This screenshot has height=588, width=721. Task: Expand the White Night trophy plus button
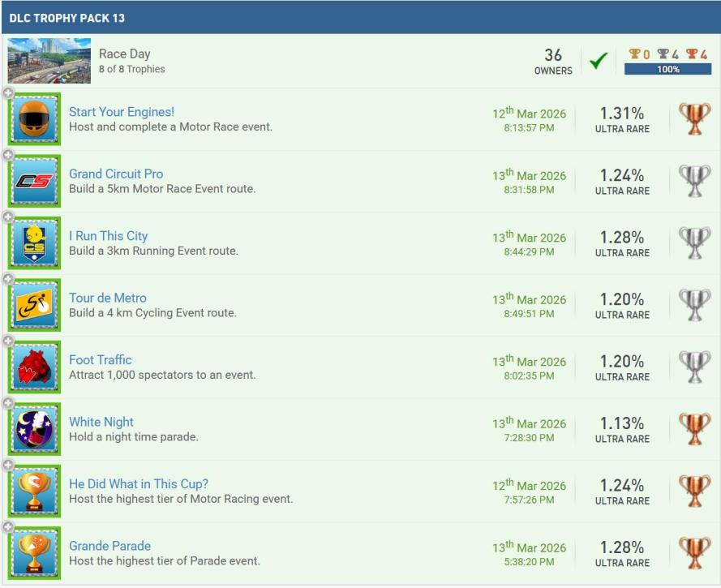(x=8, y=404)
